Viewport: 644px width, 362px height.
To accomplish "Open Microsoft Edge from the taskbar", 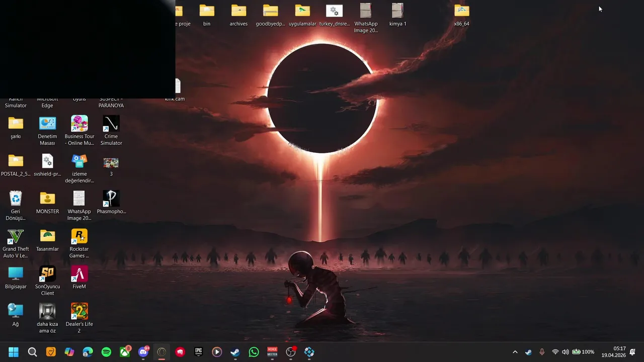I will pos(88,352).
